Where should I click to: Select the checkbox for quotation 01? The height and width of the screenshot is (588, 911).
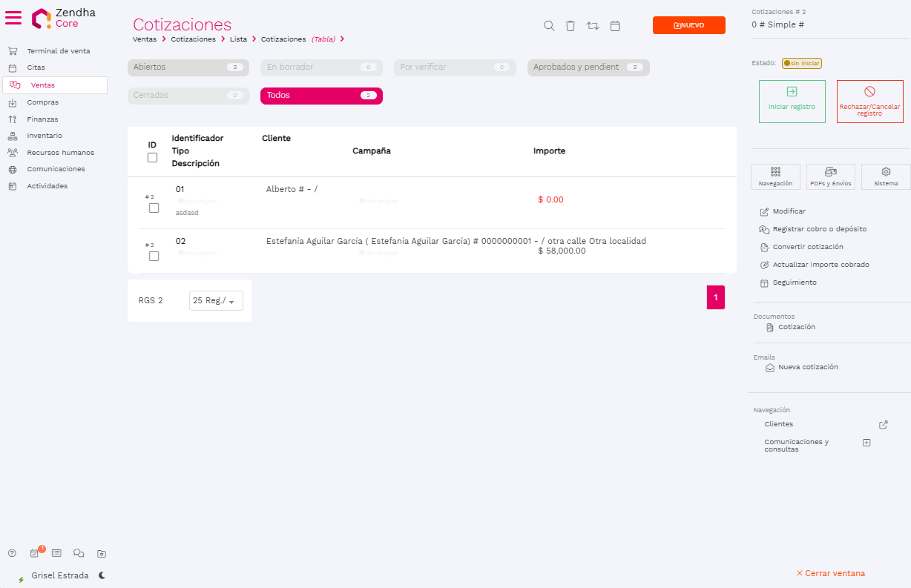(x=154, y=208)
